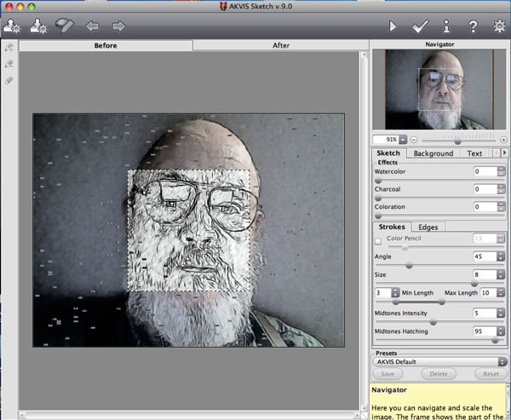
Task: Click the Delete preset button
Action: click(x=439, y=374)
